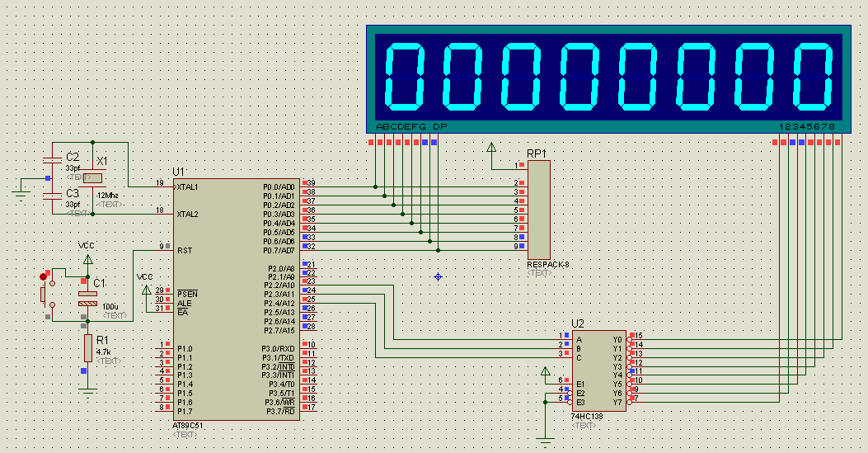Click the E1 enable label on U2
This screenshot has height=453, width=868.
pos(580,385)
